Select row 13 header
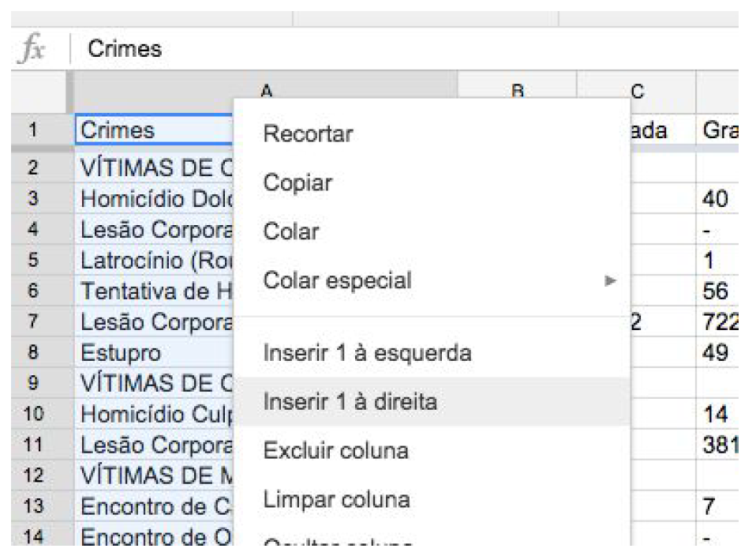Image resolution: width=756 pixels, height=556 pixels. click(x=32, y=505)
